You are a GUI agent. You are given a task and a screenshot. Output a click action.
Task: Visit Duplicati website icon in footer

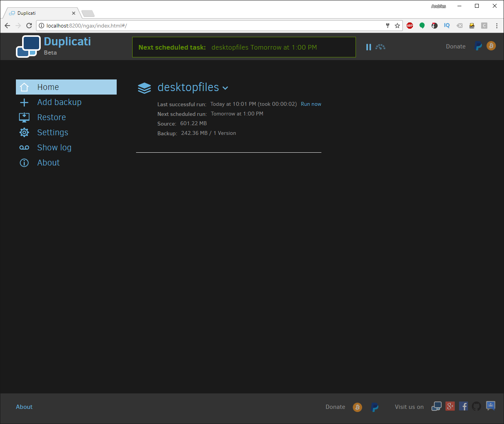[437, 406]
